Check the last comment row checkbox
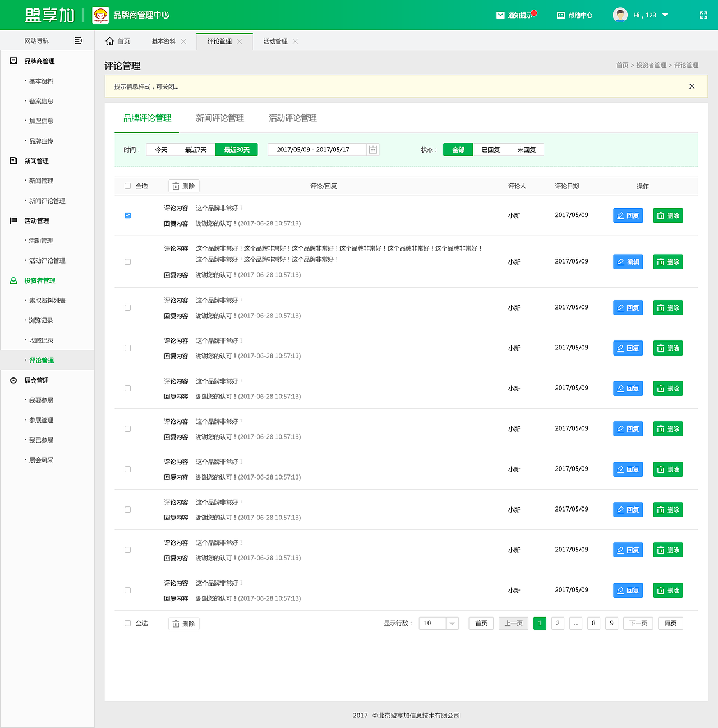This screenshot has height=728, width=718. point(128,591)
